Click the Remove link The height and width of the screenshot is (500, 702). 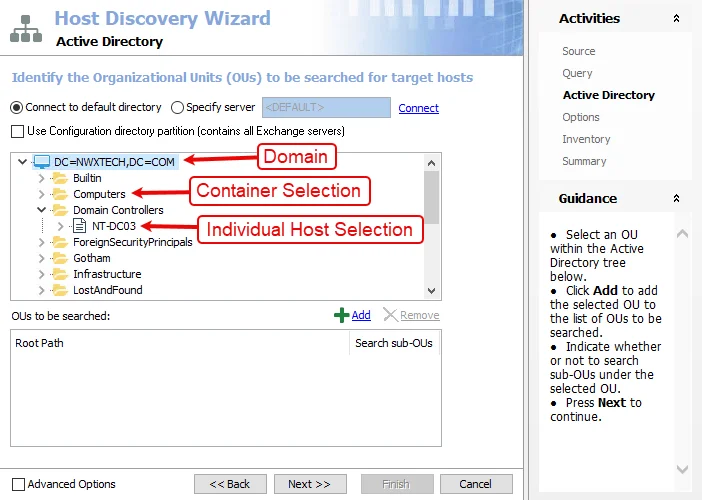pyautogui.click(x=419, y=315)
